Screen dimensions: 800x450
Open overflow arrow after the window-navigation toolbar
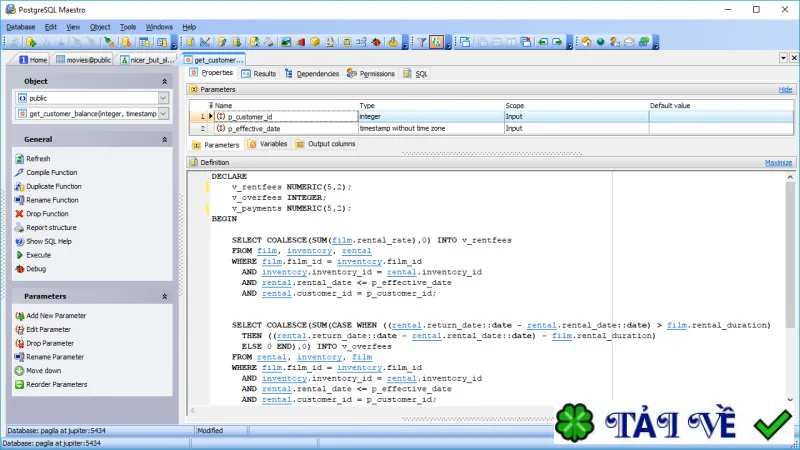pos(569,43)
